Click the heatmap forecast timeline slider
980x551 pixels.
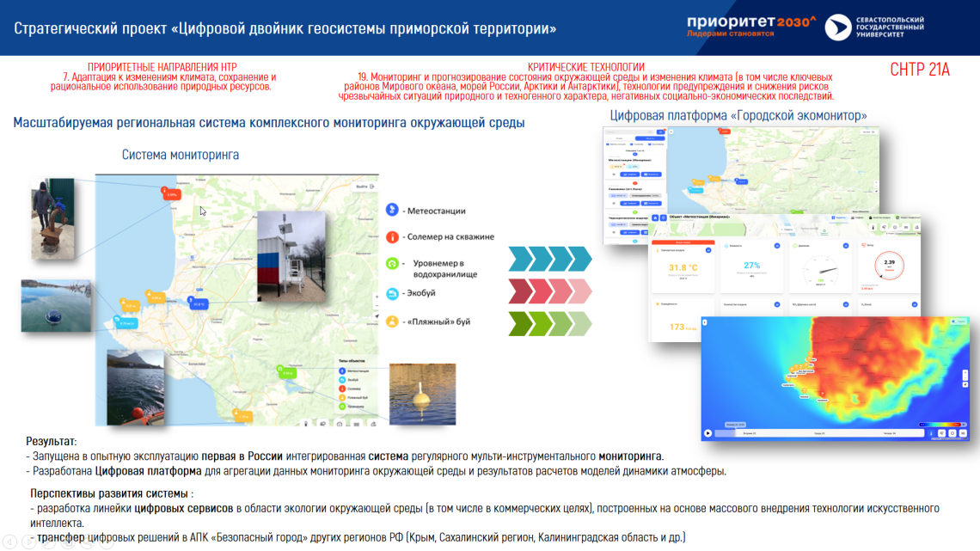819,433
